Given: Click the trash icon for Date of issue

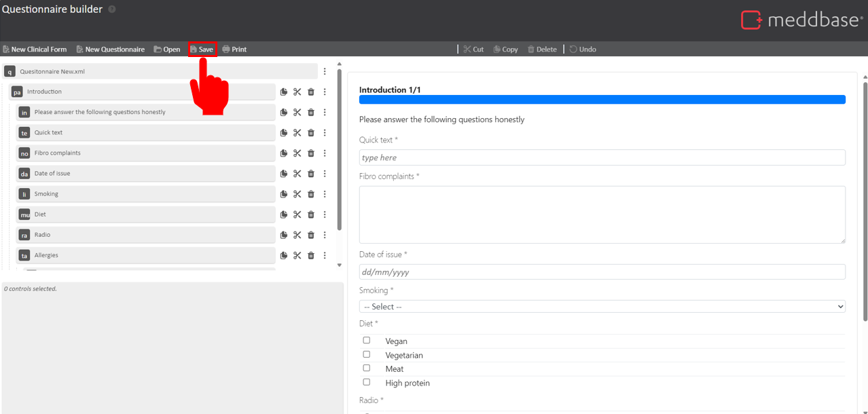Looking at the screenshot, I should (x=311, y=174).
